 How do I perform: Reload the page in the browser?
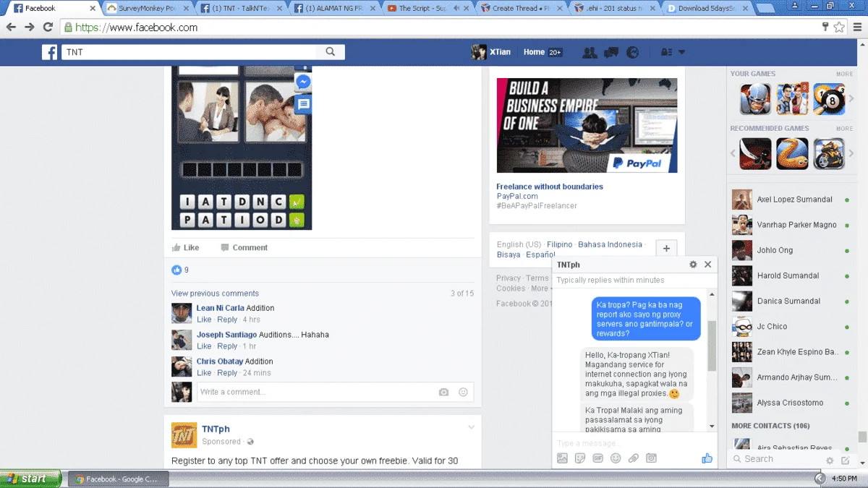coord(48,27)
